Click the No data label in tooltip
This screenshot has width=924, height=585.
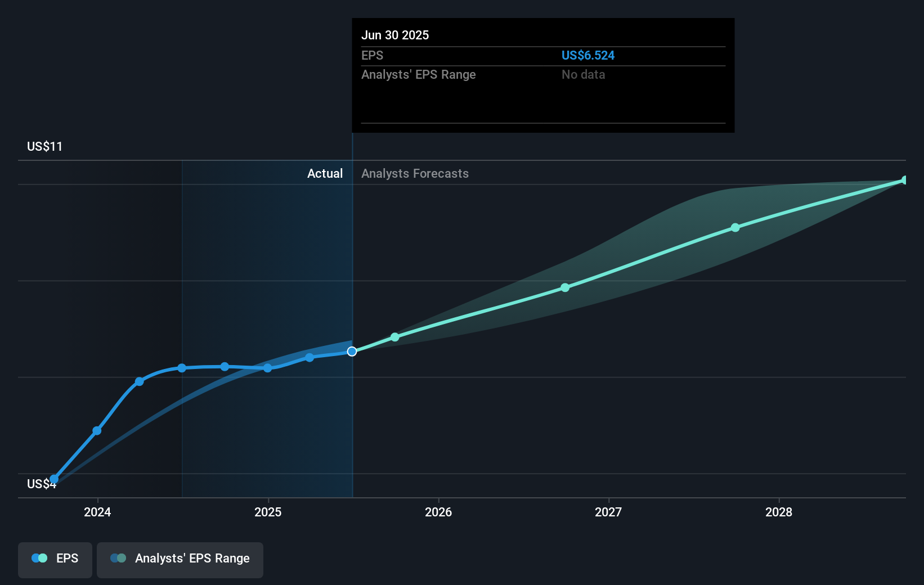tap(583, 74)
